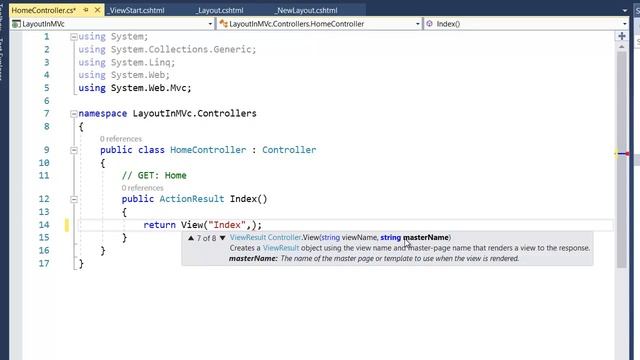
Task: Click the System.Collections.Generic using line
Action: 167,49
